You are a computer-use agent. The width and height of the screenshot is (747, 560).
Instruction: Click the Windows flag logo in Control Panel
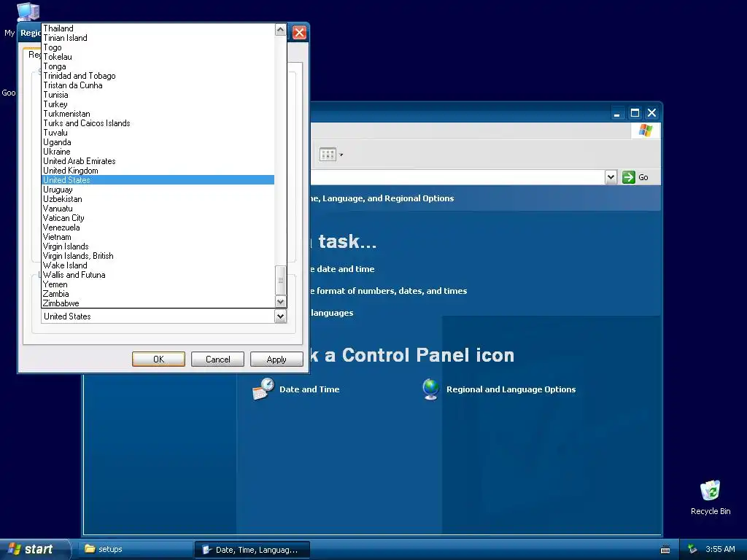click(646, 130)
